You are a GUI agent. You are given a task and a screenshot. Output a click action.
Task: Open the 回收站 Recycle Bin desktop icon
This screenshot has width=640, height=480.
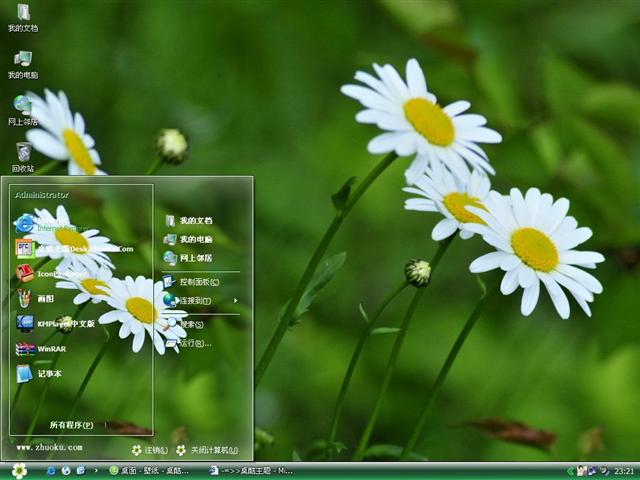(23, 156)
